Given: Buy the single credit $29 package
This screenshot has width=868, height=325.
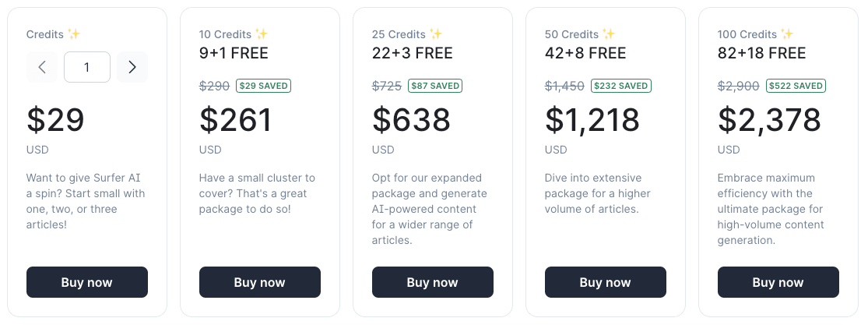Looking at the screenshot, I should 87,282.
